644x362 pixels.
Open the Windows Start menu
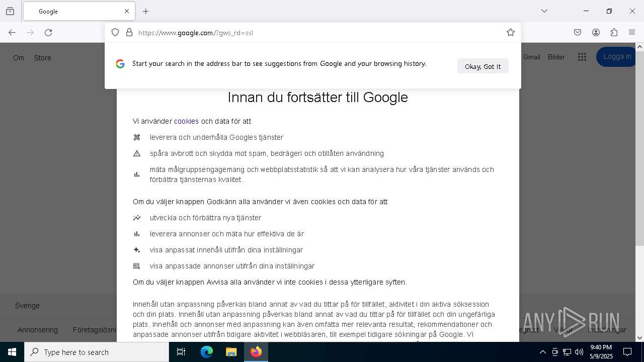click(12, 352)
